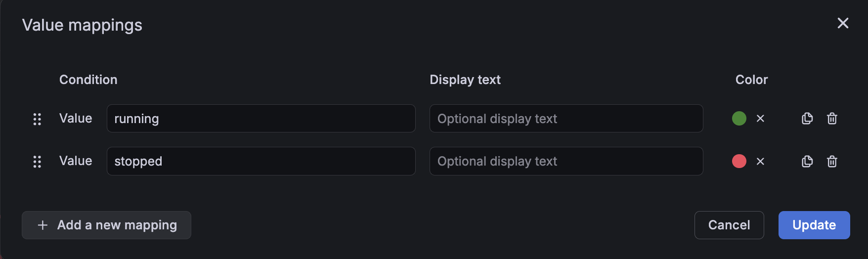Clear the green color of running mapping
The height and width of the screenshot is (259, 868).
click(x=760, y=119)
